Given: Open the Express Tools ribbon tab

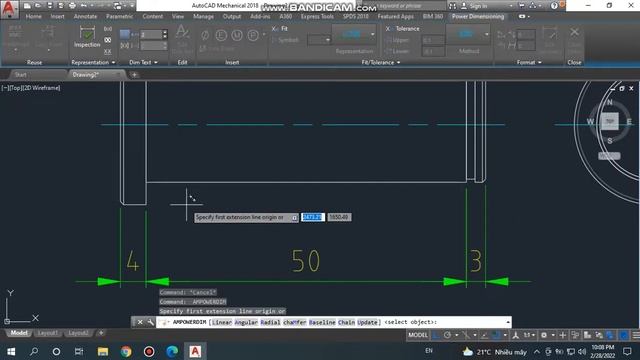Looking at the screenshot, I should 317,17.
